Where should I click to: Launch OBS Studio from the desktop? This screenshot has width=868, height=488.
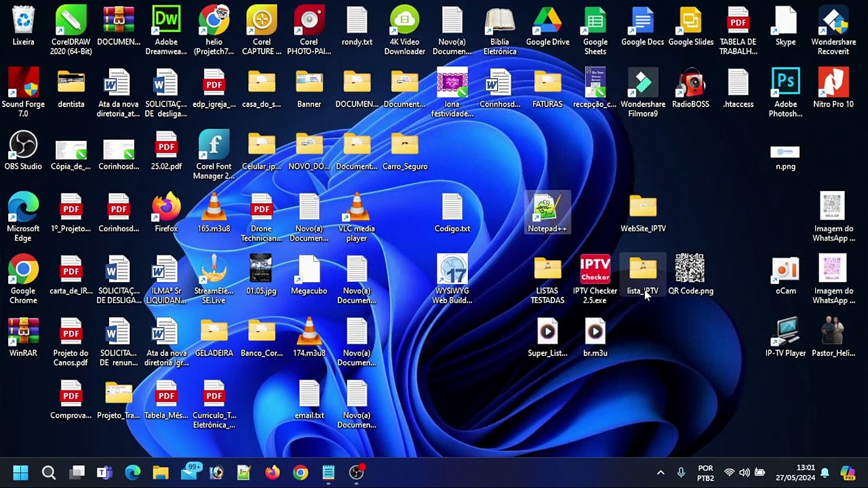click(23, 145)
